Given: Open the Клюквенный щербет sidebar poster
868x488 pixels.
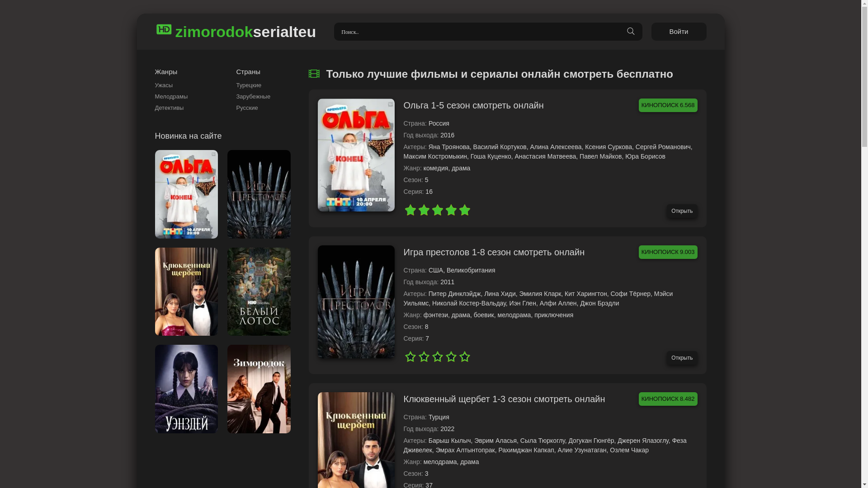Looking at the screenshot, I should click(x=186, y=291).
